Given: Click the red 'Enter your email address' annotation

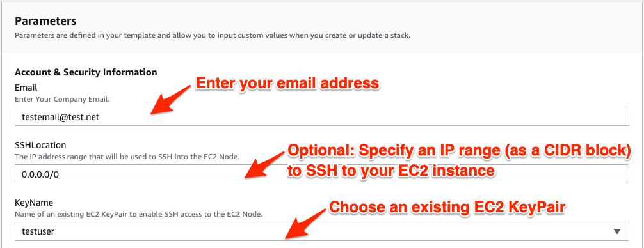Looking at the screenshot, I should click(x=287, y=84).
